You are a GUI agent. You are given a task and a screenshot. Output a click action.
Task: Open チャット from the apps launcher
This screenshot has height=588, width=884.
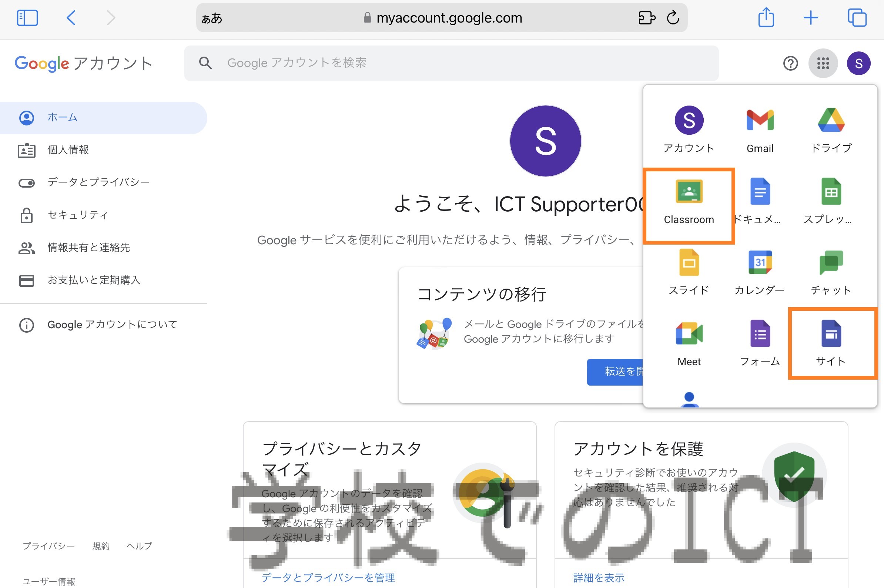pyautogui.click(x=831, y=272)
